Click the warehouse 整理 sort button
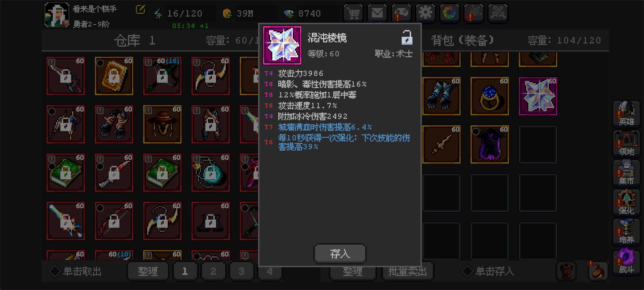The width and height of the screenshot is (644, 290). tap(148, 271)
